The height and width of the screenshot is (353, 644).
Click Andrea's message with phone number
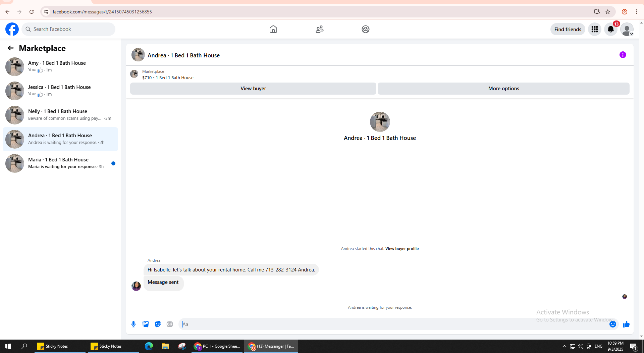coord(231,270)
